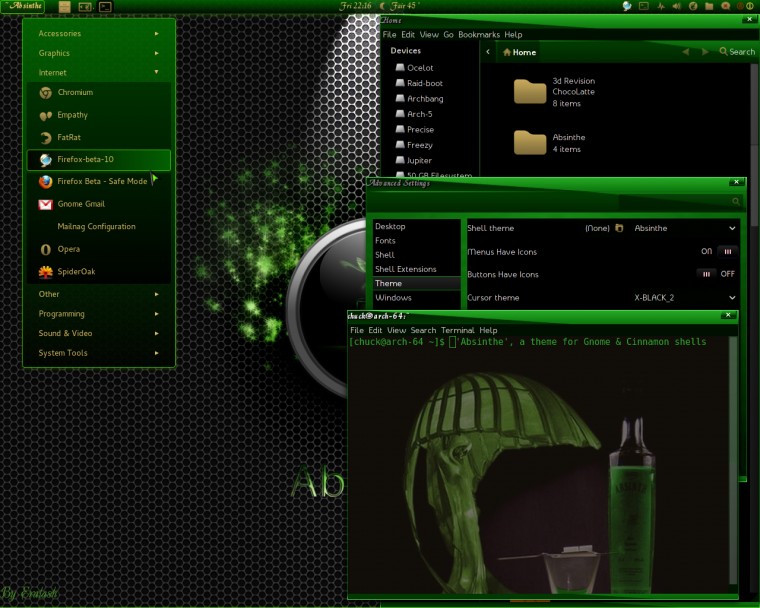Click the chat bubble tray icon with red mark
Screen dimensions: 760x608
[x=726, y=6]
